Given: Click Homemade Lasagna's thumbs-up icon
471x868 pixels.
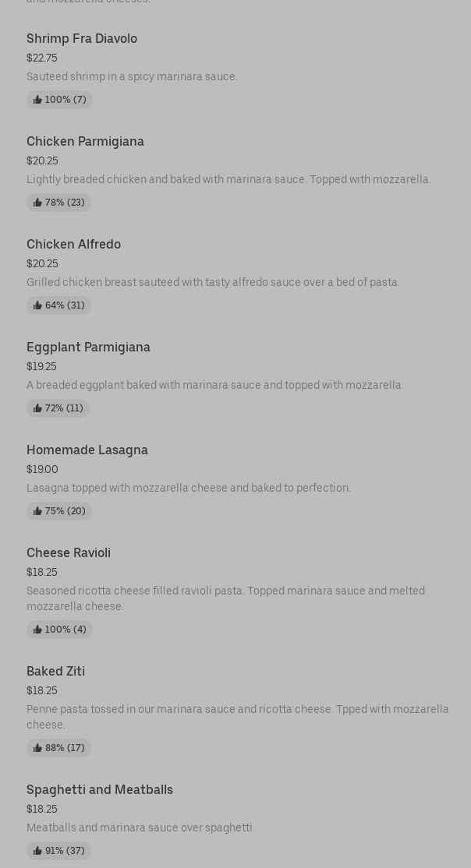Looking at the screenshot, I should click(x=37, y=511).
